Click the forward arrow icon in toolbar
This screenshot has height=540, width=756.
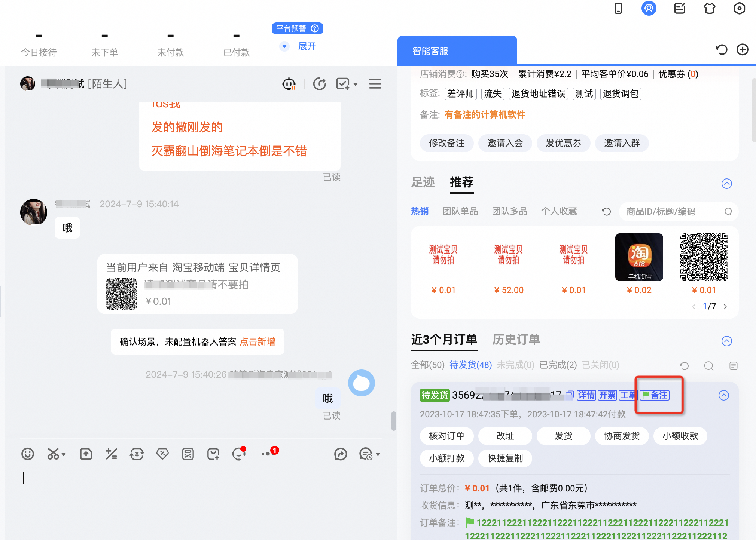click(341, 454)
